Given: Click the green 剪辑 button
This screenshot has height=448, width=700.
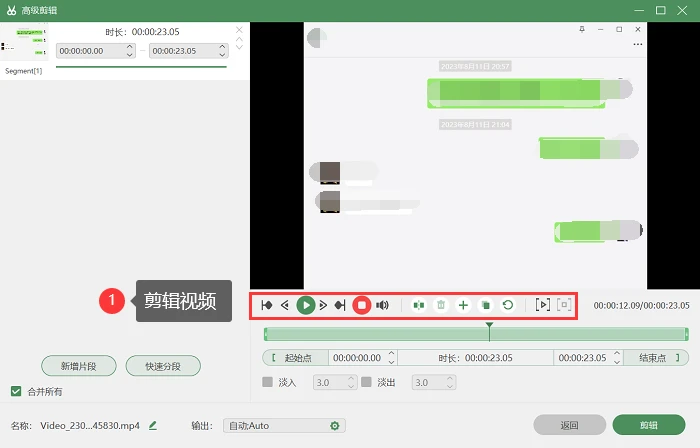Looking at the screenshot, I should pyautogui.click(x=649, y=425).
